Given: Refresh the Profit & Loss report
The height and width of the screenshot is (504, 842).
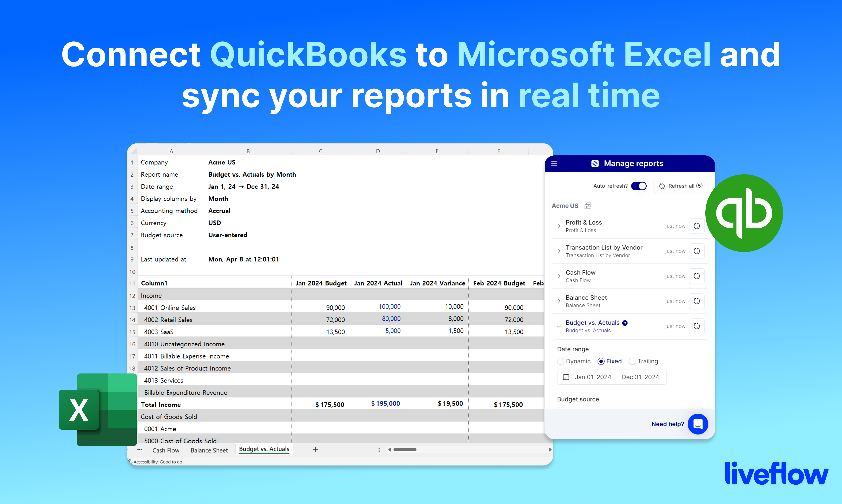Looking at the screenshot, I should [x=697, y=226].
